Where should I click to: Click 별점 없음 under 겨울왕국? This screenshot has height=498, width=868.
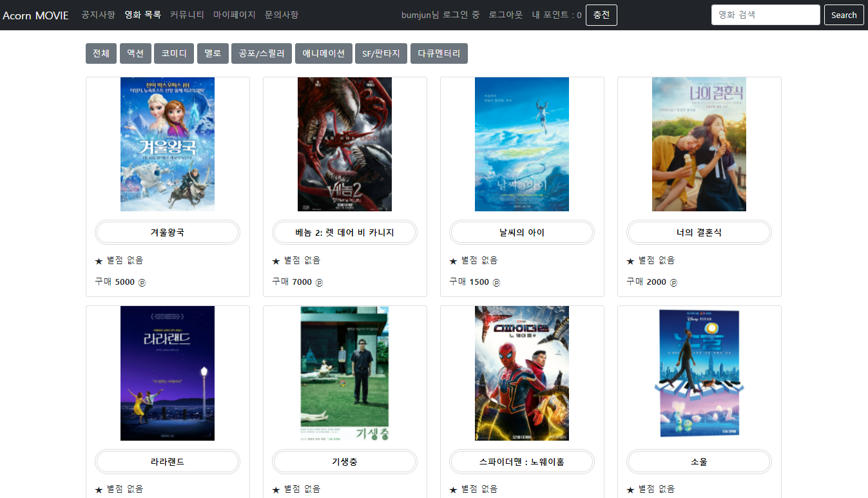(x=125, y=260)
